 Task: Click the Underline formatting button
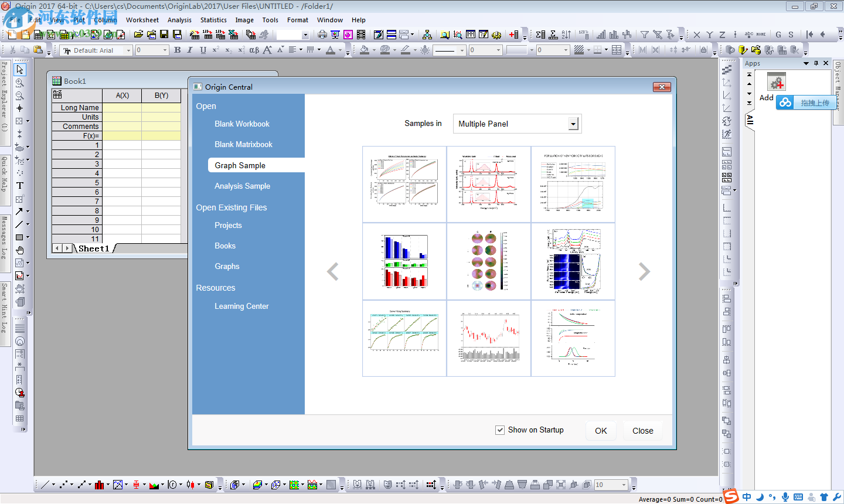click(x=203, y=50)
